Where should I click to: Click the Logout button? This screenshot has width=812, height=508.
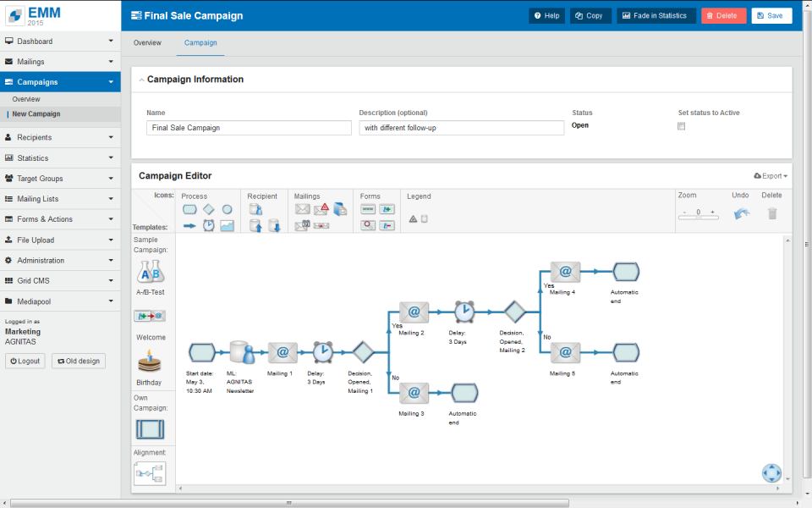(25, 361)
